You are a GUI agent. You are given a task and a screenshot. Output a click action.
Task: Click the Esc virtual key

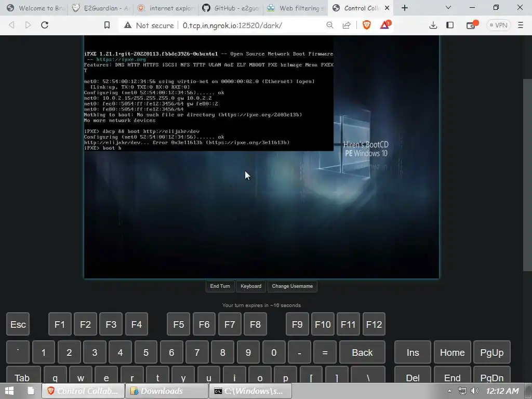[x=18, y=324]
